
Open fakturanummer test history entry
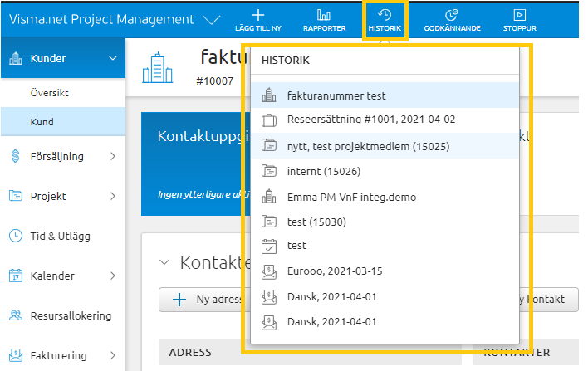(385, 95)
